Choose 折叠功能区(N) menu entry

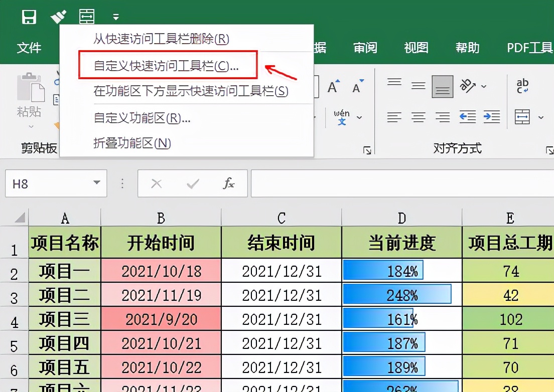[x=187, y=143]
